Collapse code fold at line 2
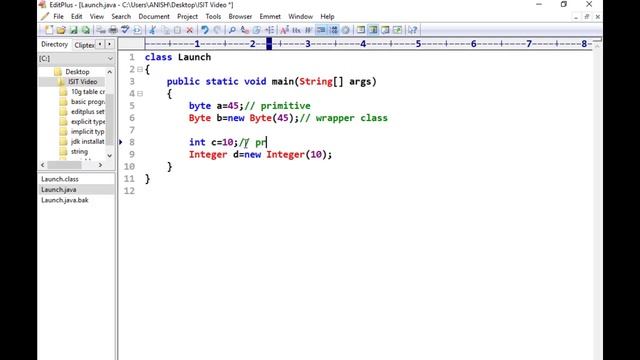The width and height of the screenshot is (640, 360). [x=140, y=69]
